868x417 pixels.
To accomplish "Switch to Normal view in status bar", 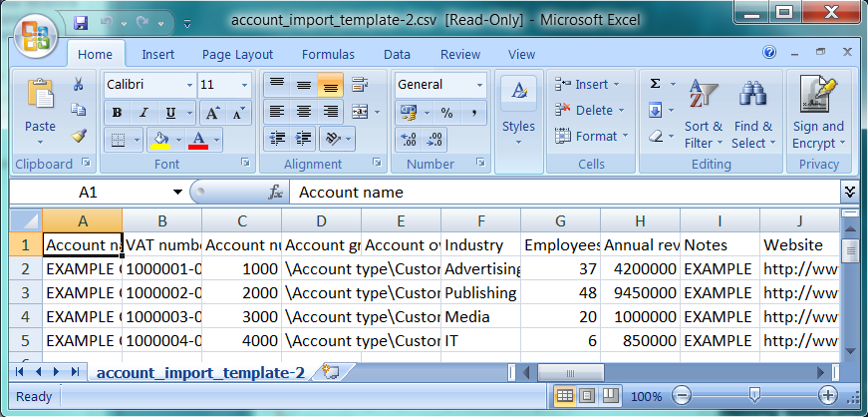I will [x=564, y=396].
